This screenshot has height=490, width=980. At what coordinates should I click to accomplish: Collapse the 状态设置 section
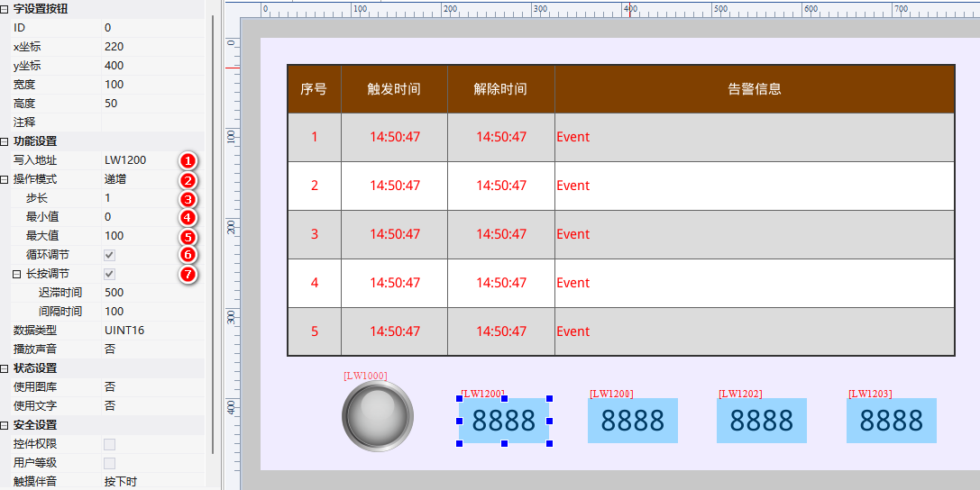click(x=5, y=368)
